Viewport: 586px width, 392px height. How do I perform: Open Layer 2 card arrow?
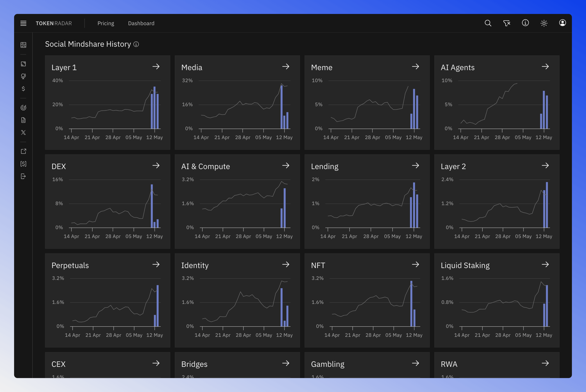coord(545,165)
